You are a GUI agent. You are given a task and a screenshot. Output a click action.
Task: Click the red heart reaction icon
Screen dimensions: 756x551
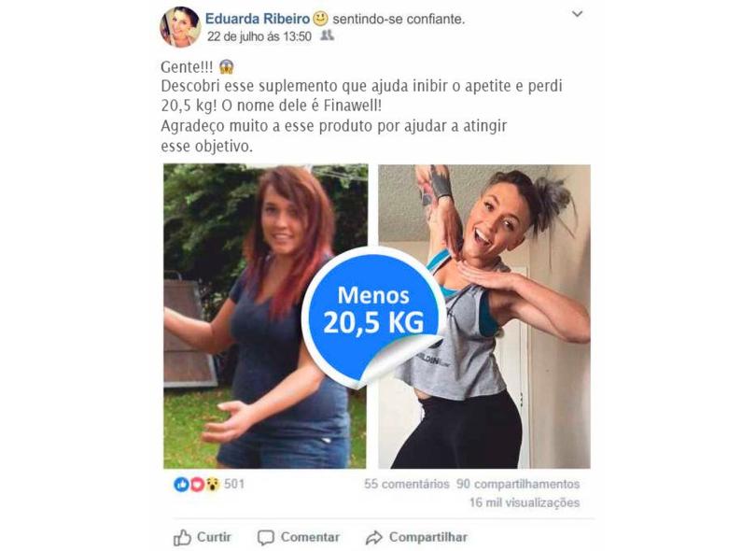click(197, 484)
